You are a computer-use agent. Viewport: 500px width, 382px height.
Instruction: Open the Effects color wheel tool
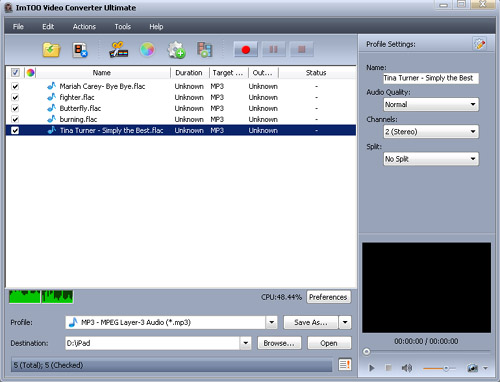(147, 50)
